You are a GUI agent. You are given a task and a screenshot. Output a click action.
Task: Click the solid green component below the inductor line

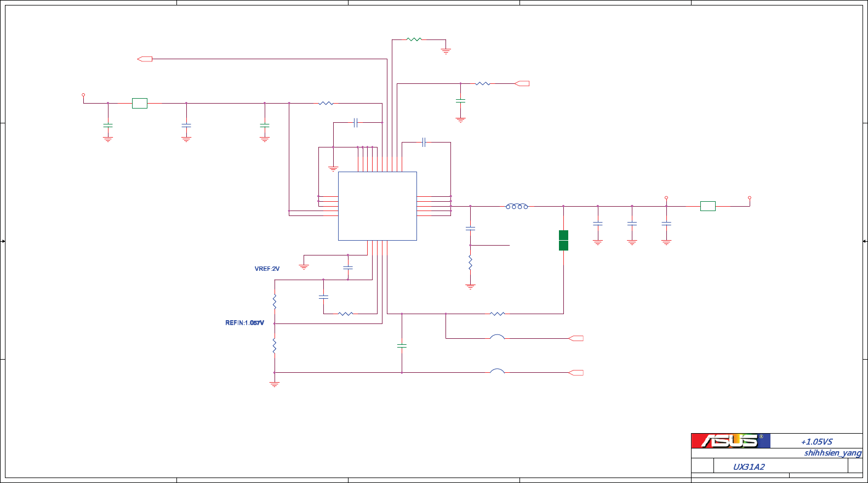click(x=563, y=240)
